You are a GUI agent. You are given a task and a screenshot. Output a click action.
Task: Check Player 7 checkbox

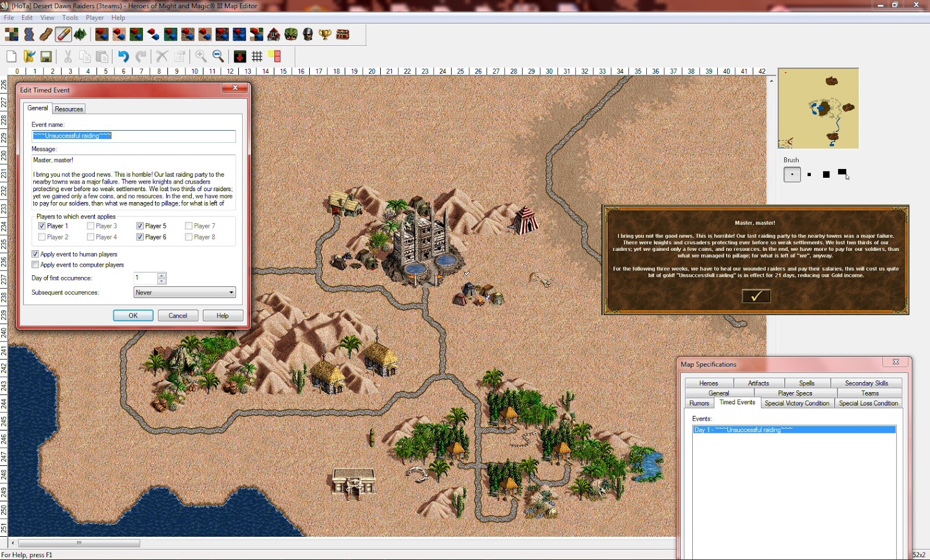189,226
